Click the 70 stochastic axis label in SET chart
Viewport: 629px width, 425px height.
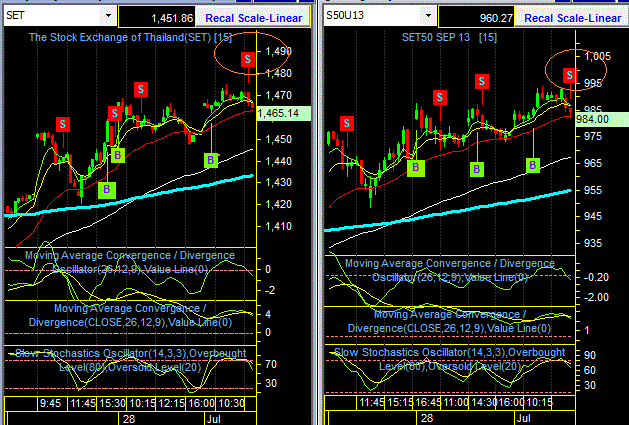271,364
